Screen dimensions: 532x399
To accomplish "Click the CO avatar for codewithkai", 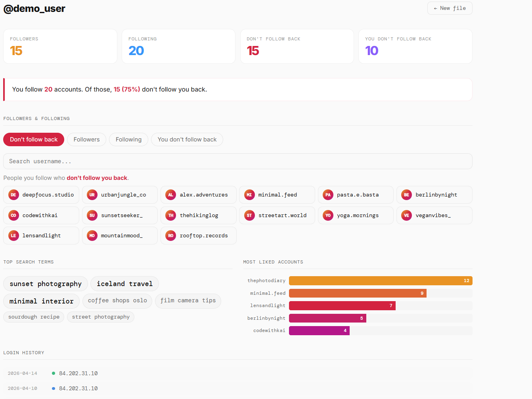I will pyautogui.click(x=13, y=215).
